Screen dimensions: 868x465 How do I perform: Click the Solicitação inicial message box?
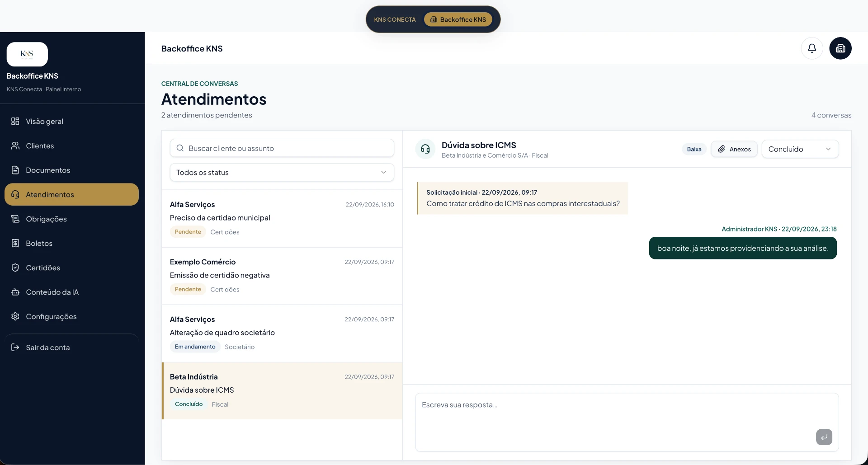(x=522, y=198)
